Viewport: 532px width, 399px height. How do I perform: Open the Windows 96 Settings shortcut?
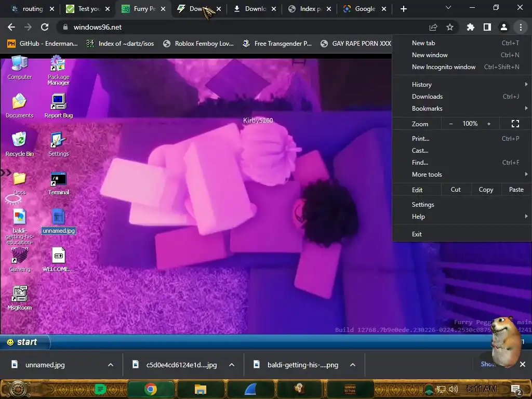(x=58, y=144)
